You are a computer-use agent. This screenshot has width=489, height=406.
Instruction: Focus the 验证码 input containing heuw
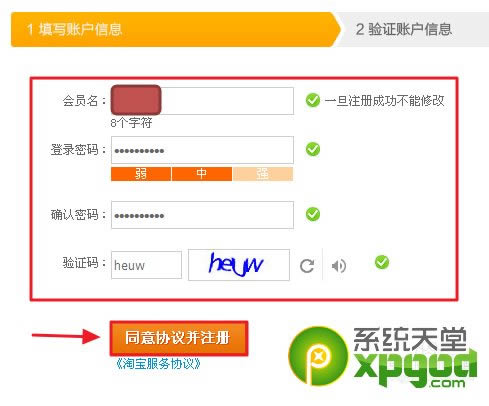(x=146, y=265)
